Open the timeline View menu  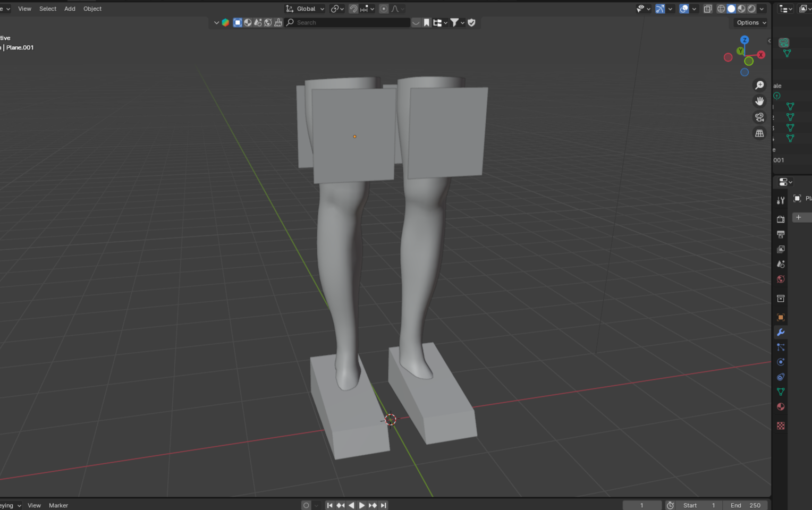click(34, 505)
